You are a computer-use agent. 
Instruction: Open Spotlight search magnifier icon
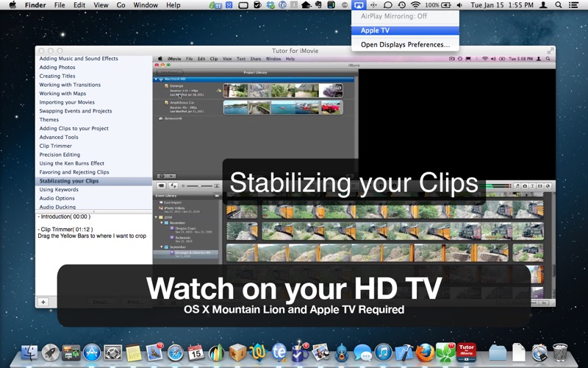(x=559, y=5)
